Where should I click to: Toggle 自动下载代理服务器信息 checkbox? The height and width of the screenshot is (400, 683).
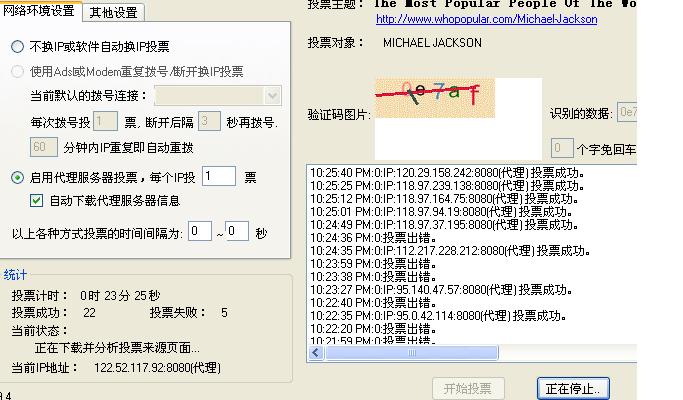pyautogui.click(x=38, y=201)
